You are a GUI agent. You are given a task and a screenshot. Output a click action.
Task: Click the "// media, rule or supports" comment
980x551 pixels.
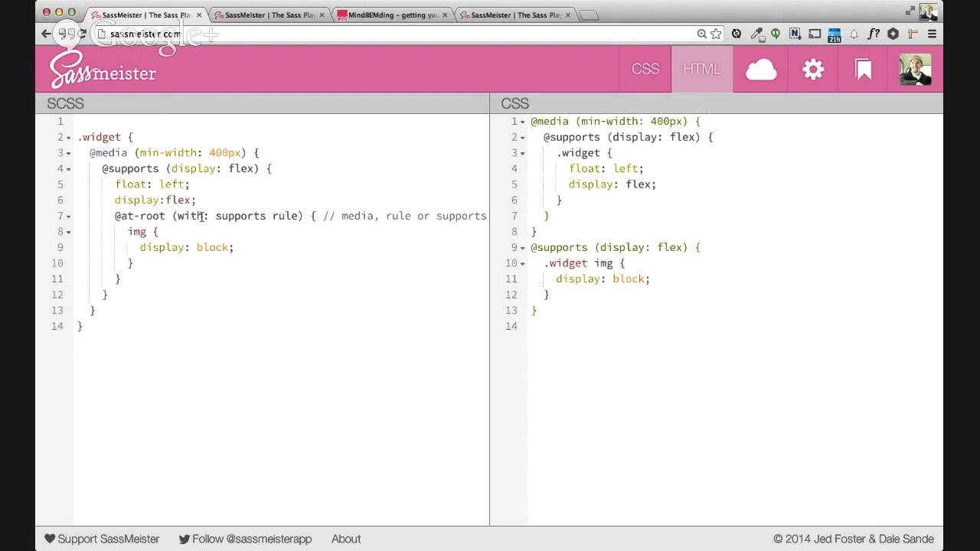click(x=404, y=216)
